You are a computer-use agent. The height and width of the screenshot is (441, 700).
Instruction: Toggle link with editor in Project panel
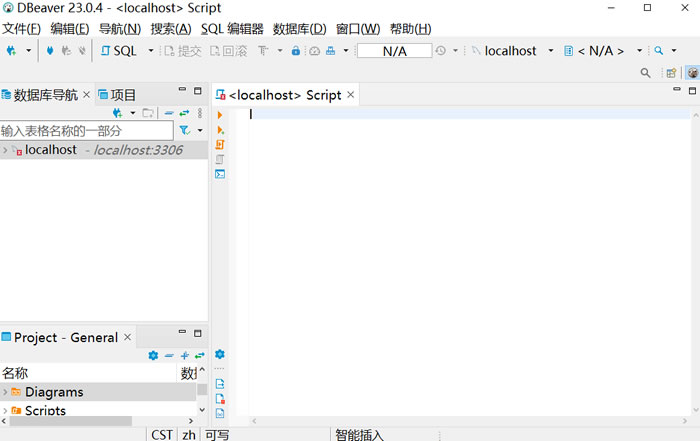point(199,355)
